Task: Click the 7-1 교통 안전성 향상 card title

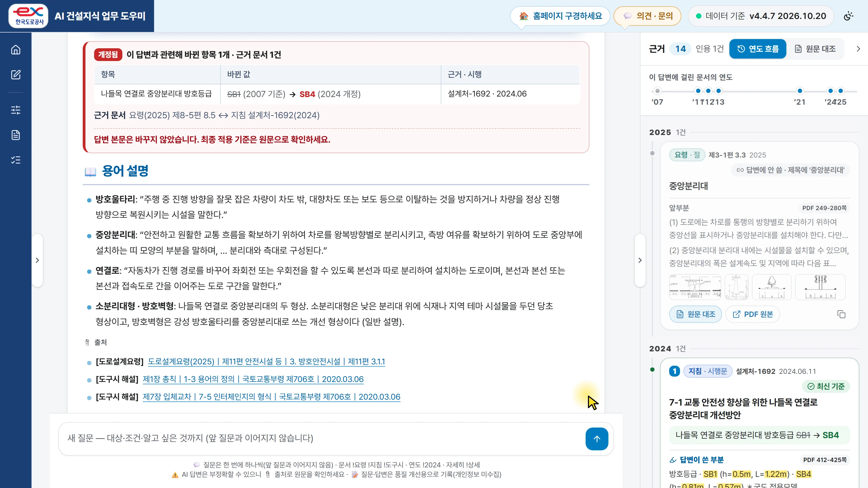Action: 743,409
